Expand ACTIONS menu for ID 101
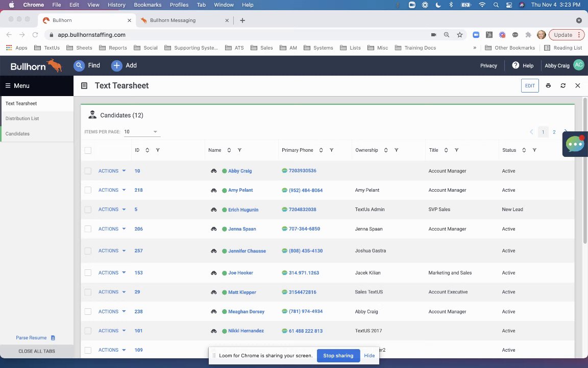The height and width of the screenshot is (368, 588). (x=112, y=331)
